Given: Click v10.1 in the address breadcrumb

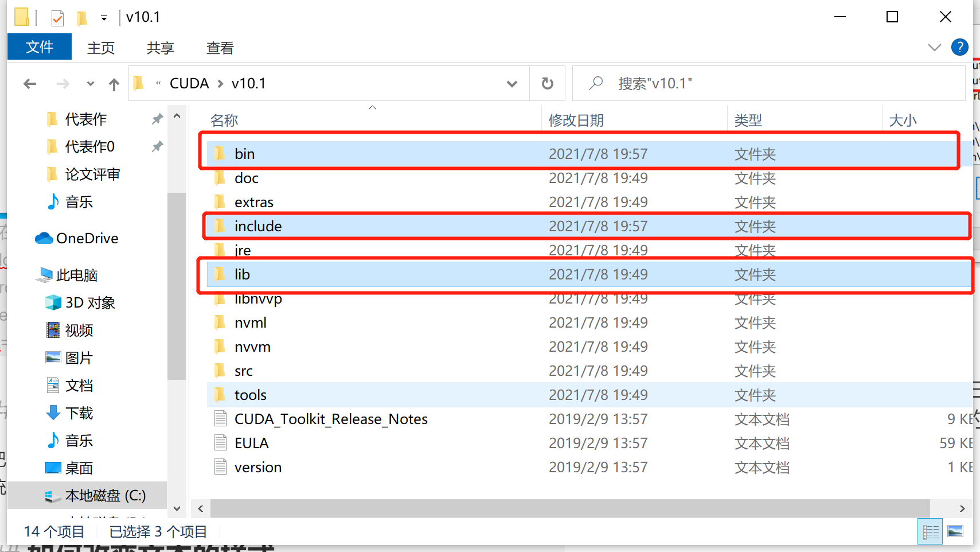Looking at the screenshot, I should click(x=249, y=83).
